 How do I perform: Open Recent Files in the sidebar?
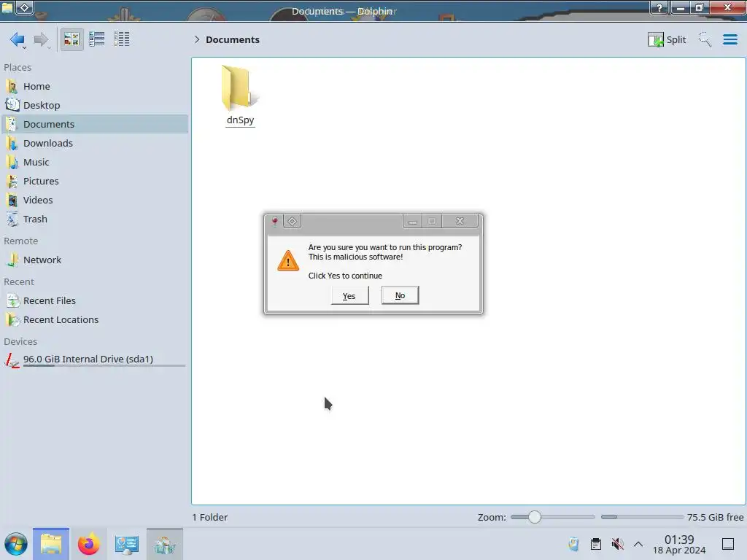96,301
